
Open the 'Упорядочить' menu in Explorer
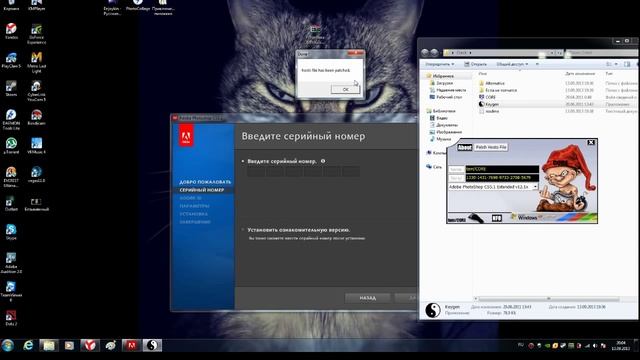[x=440, y=64]
